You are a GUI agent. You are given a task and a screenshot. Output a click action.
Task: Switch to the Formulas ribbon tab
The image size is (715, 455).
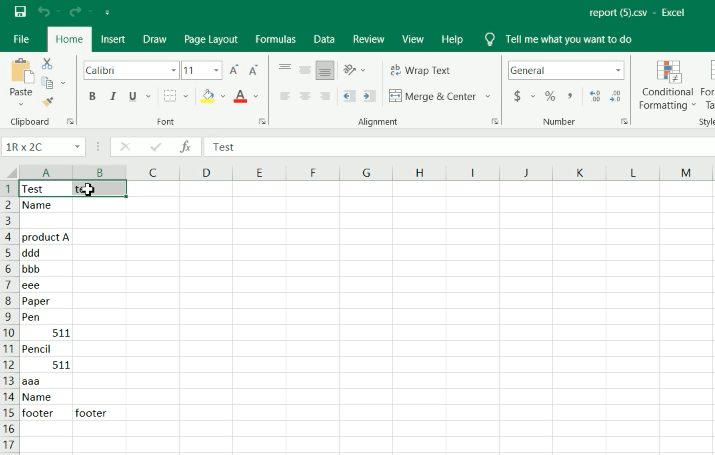[275, 39]
